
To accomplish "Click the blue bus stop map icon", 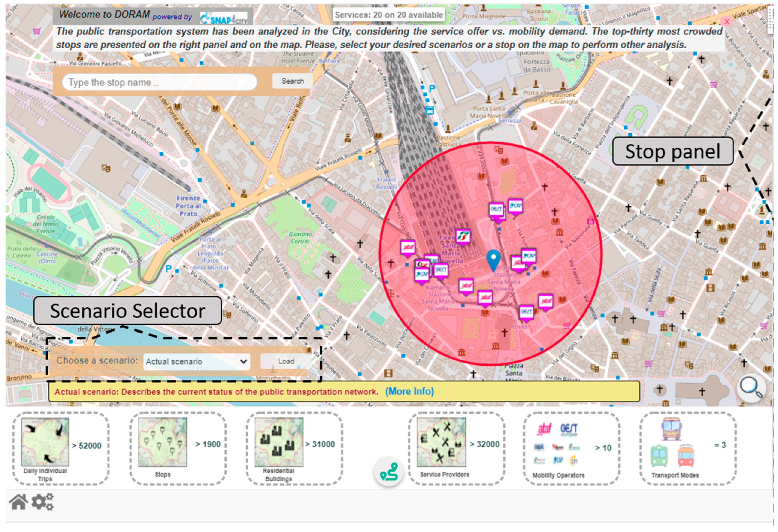I will 430,110.
